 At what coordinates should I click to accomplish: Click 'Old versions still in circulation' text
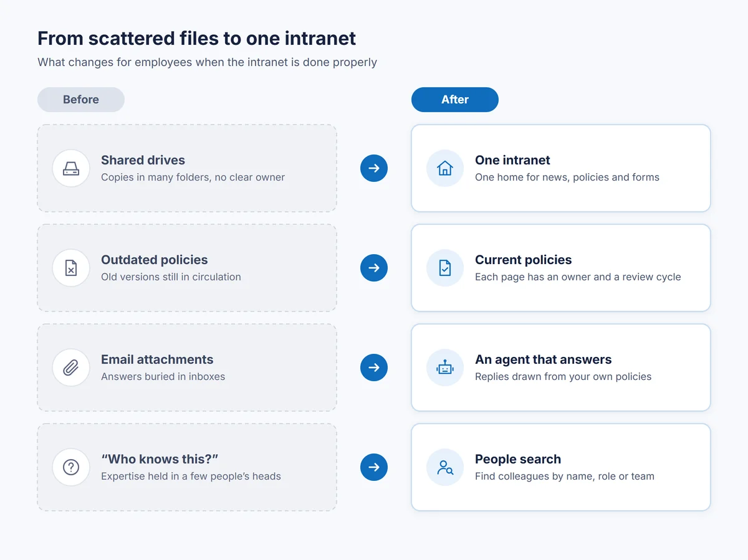click(x=171, y=277)
